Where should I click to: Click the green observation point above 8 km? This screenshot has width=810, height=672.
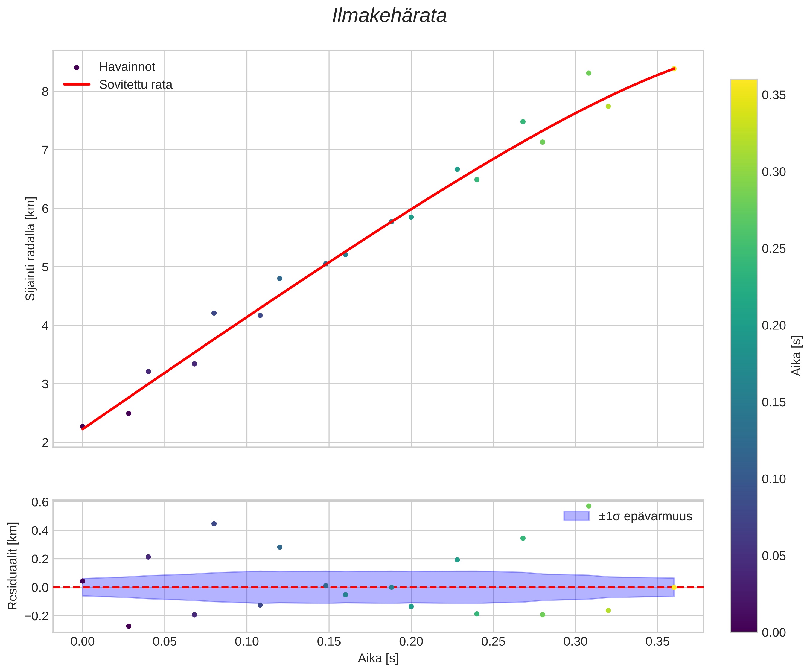(x=589, y=73)
